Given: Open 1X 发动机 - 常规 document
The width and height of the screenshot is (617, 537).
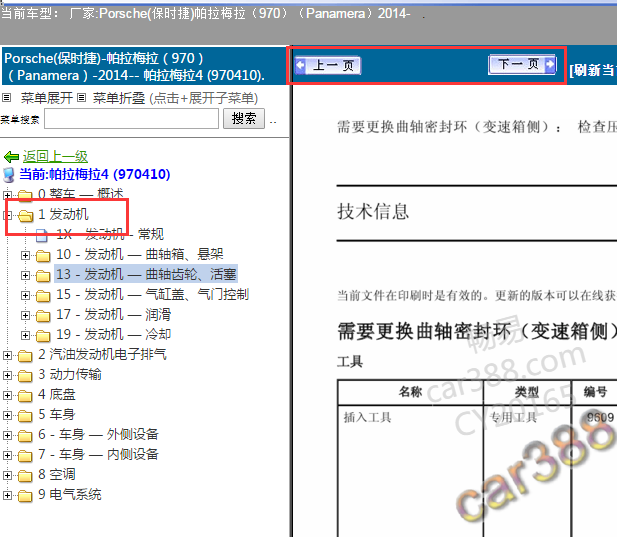Looking at the screenshot, I should tap(110, 234).
